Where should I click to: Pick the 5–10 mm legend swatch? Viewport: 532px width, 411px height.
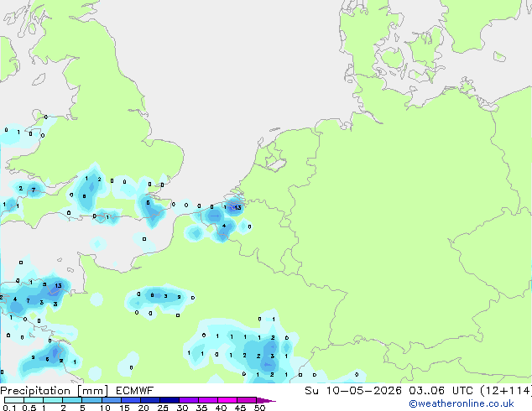[x=91, y=400]
